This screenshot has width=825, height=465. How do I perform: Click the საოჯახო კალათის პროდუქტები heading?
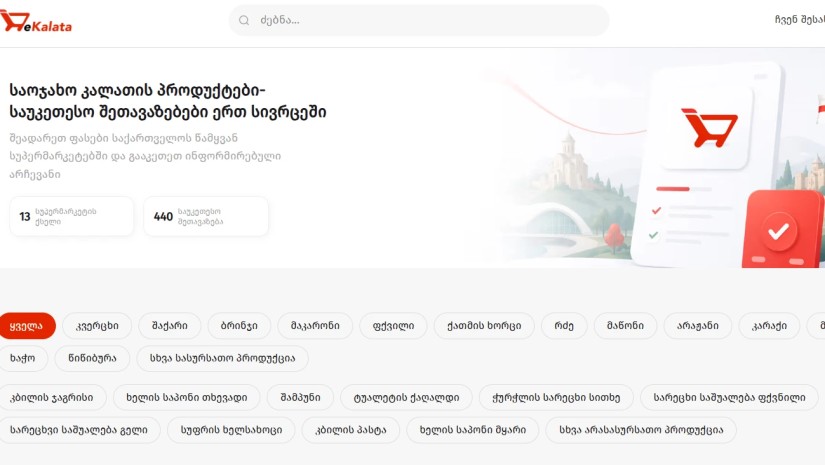[168, 101]
